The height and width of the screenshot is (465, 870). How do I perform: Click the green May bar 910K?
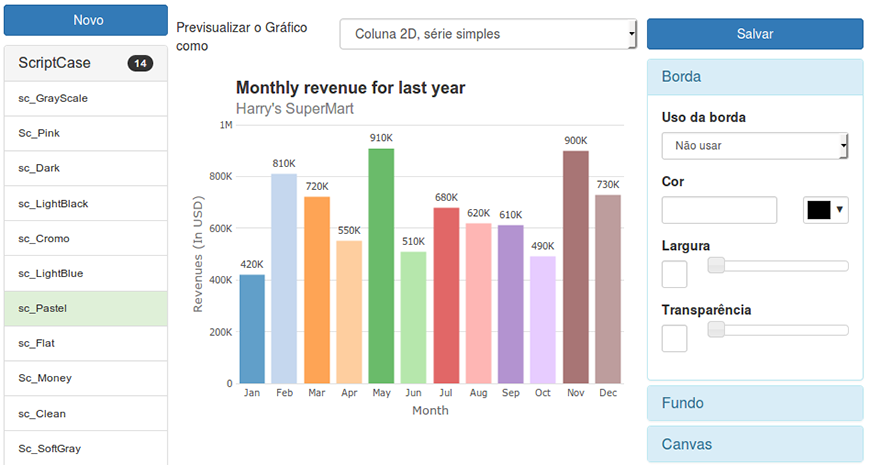coord(381,266)
